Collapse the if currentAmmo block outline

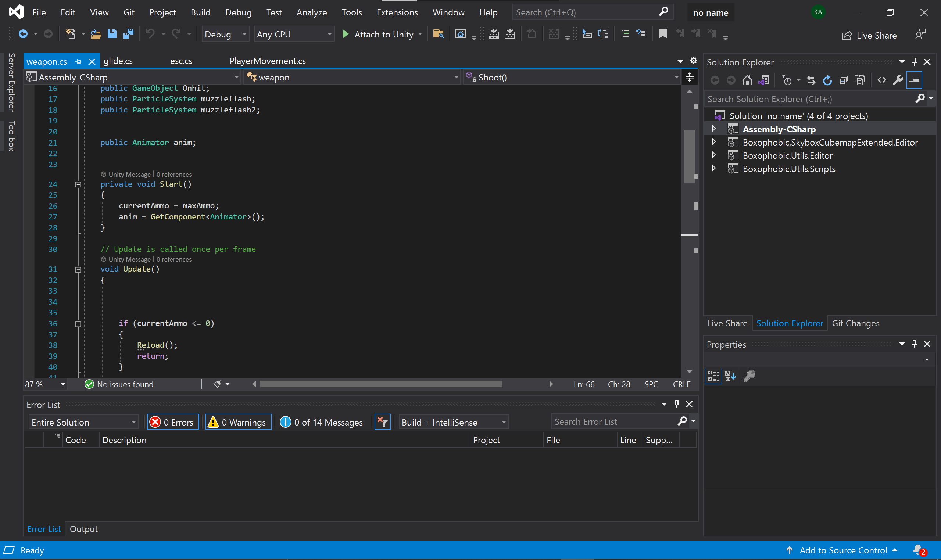click(x=78, y=324)
